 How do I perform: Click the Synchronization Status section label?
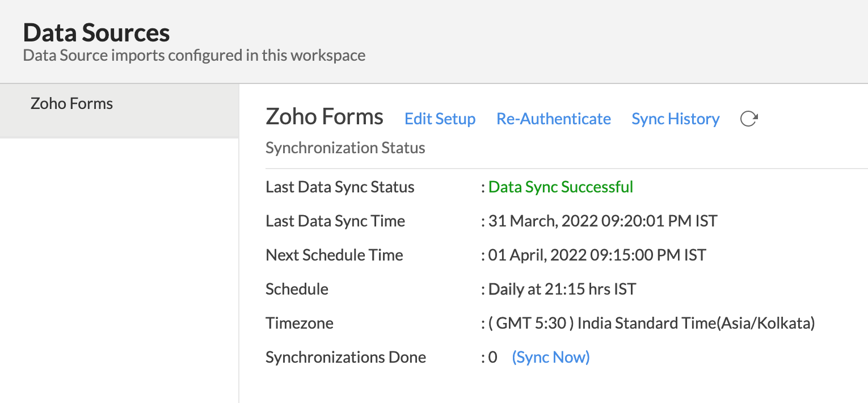345,149
